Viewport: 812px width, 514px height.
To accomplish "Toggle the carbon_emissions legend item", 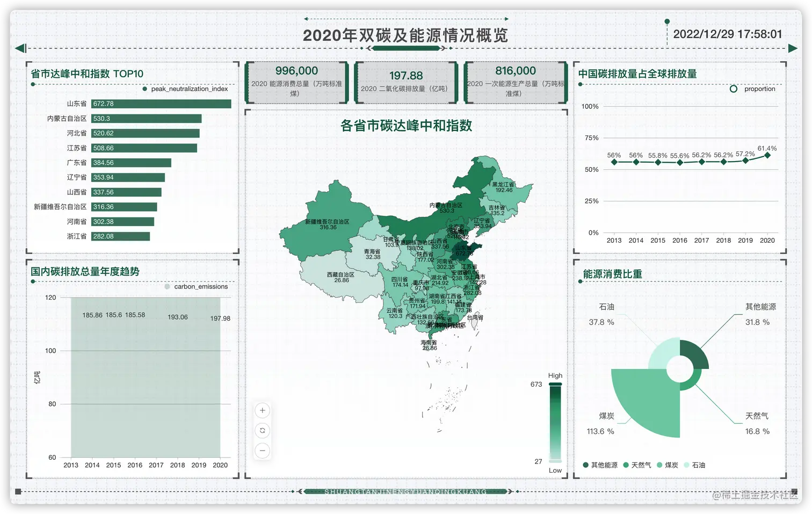I will (x=197, y=286).
